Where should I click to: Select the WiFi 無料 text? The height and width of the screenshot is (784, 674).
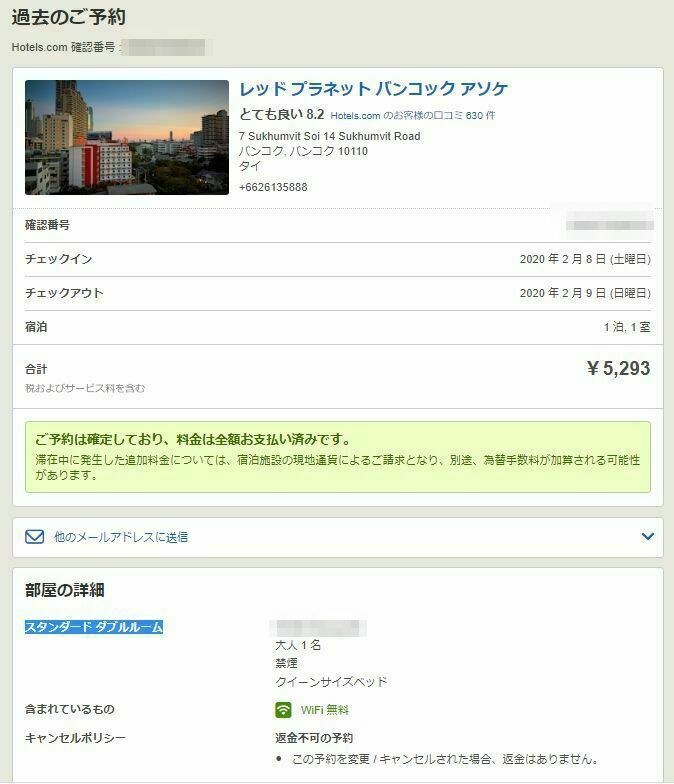[x=324, y=710]
